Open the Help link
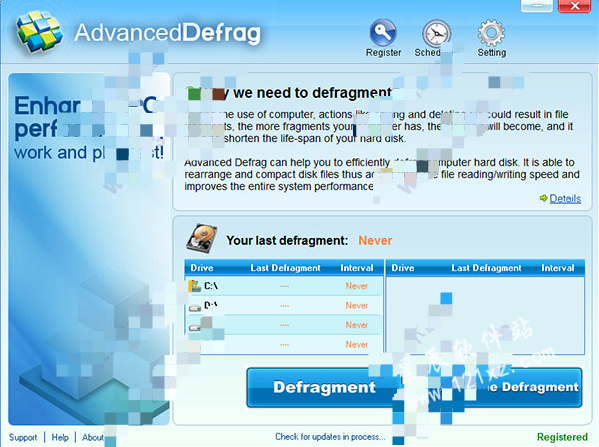 click(x=60, y=437)
